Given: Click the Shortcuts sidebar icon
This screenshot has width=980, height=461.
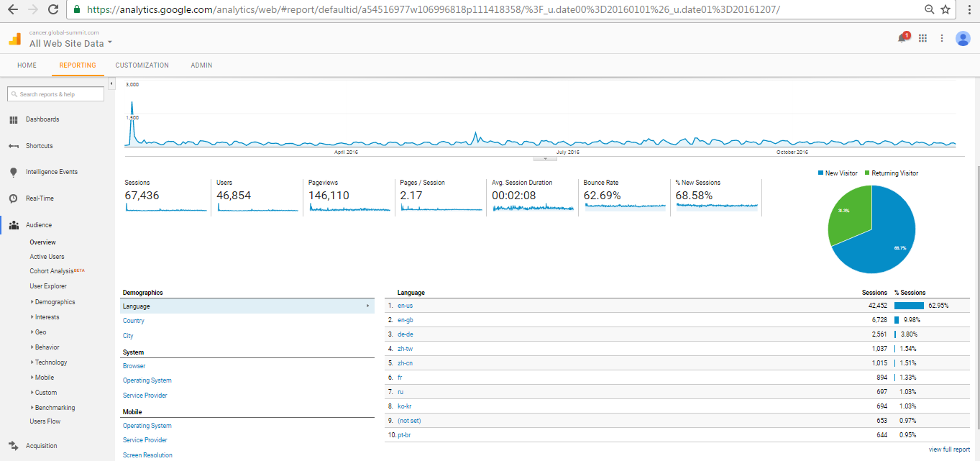Looking at the screenshot, I should click(x=13, y=146).
